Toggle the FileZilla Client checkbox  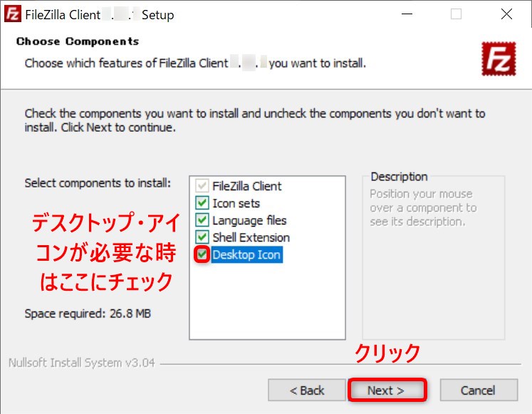202,185
